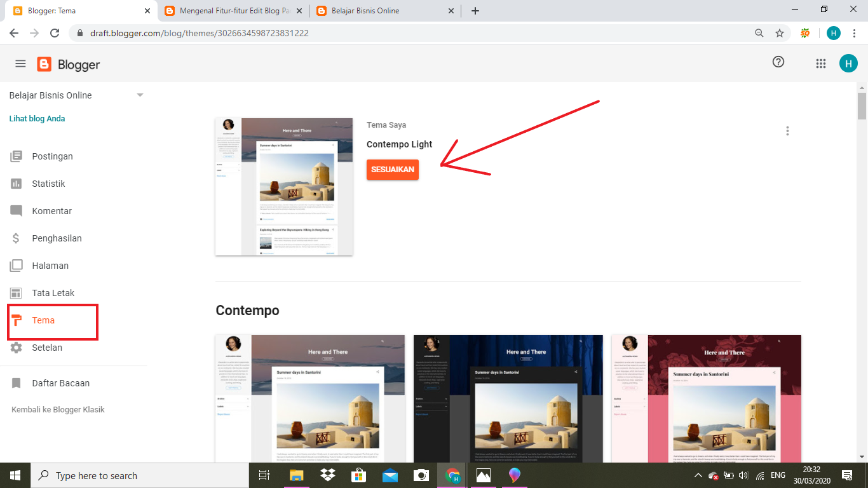The width and height of the screenshot is (868, 488).
Task: Click the Blogger help icon
Action: point(778,62)
